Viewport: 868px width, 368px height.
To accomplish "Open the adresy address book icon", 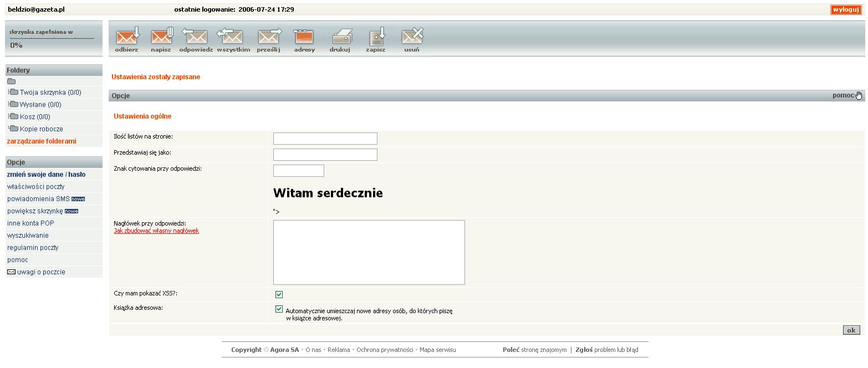I will coord(304,37).
